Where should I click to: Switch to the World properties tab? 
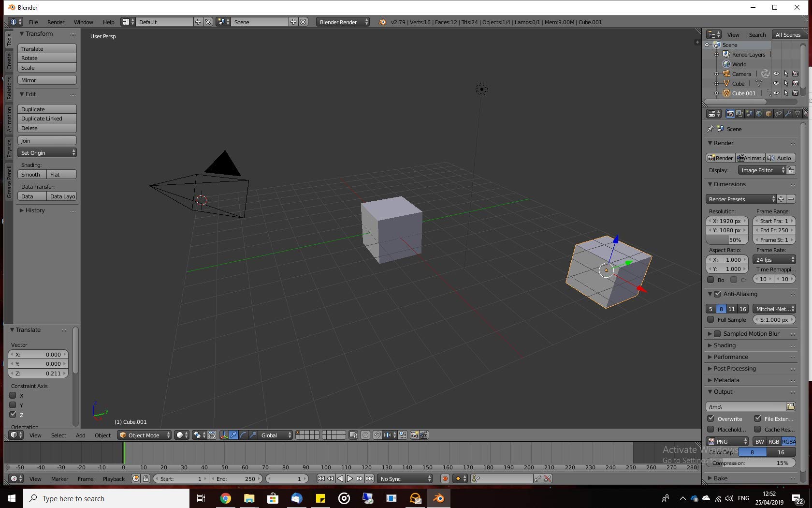pyautogui.click(x=759, y=114)
